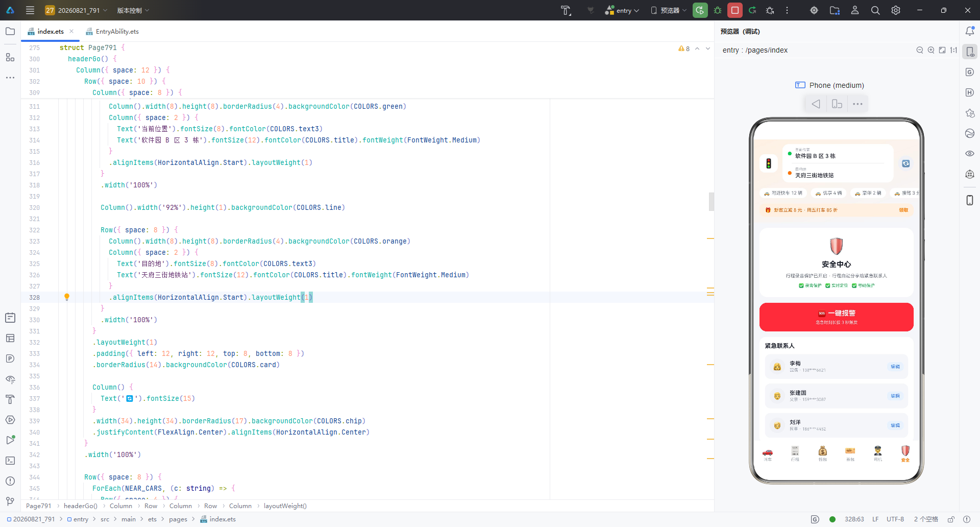Open the entry run configuration dropdown
This screenshot has width=980, height=527.
tap(622, 10)
